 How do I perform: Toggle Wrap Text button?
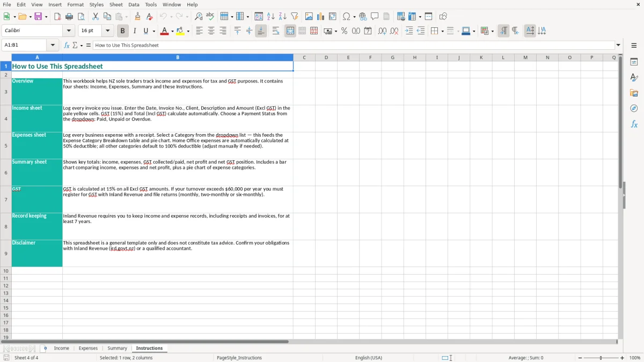(276, 31)
